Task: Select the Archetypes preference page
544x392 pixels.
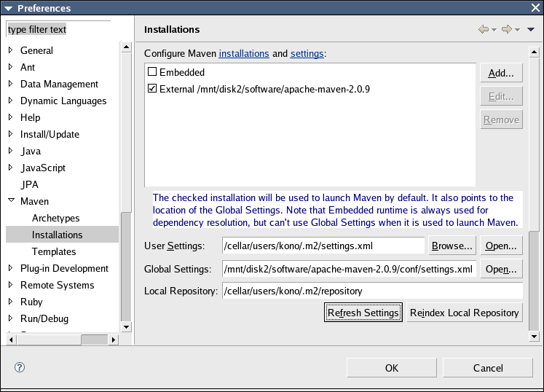Action: pyautogui.click(x=55, y=218)
